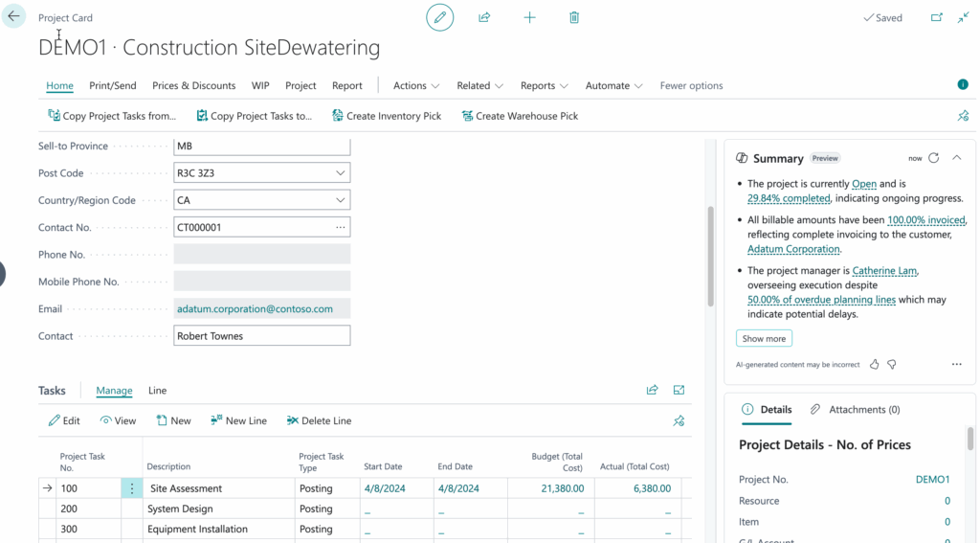Click New Line in Tasks toolbar

click(x=238, y=420)
